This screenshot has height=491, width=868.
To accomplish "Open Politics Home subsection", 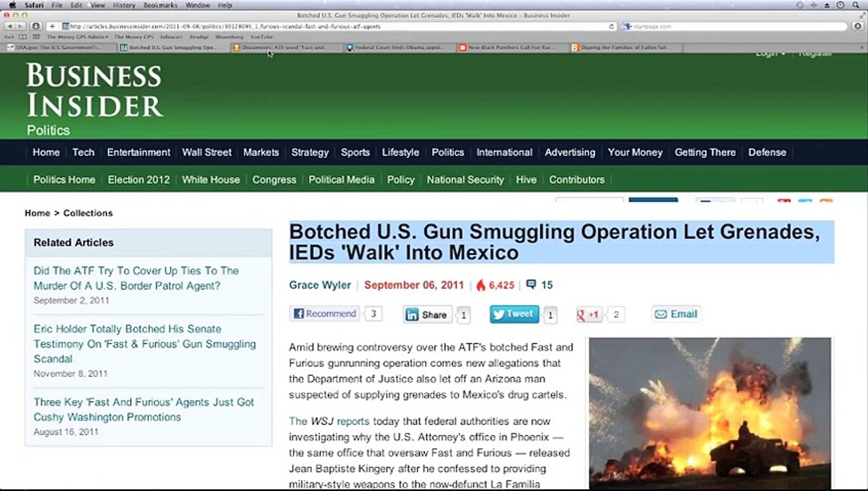I will [x=64, y=179].
